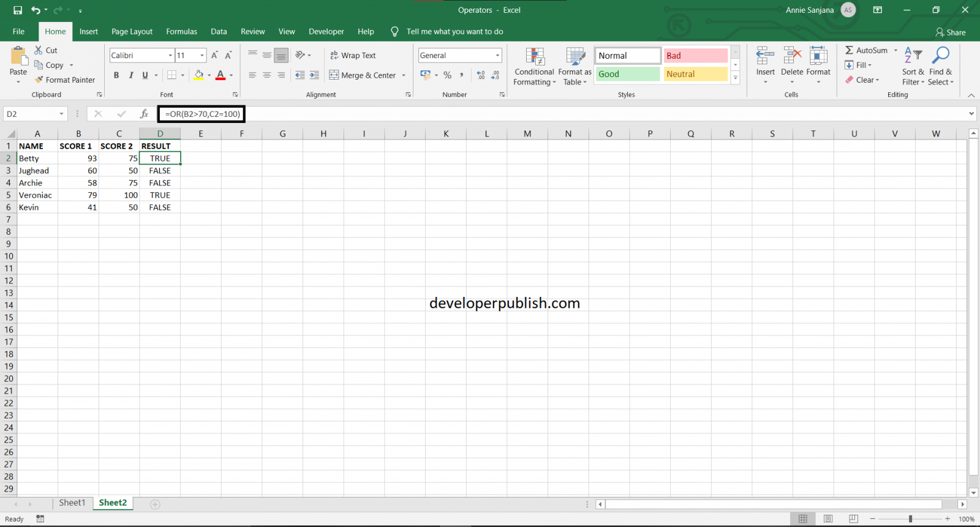The width and height of the screenshot is (980, 527).
Task: Toggle Bold formatting
Action: pyautogui.click(x=116, y=75)
